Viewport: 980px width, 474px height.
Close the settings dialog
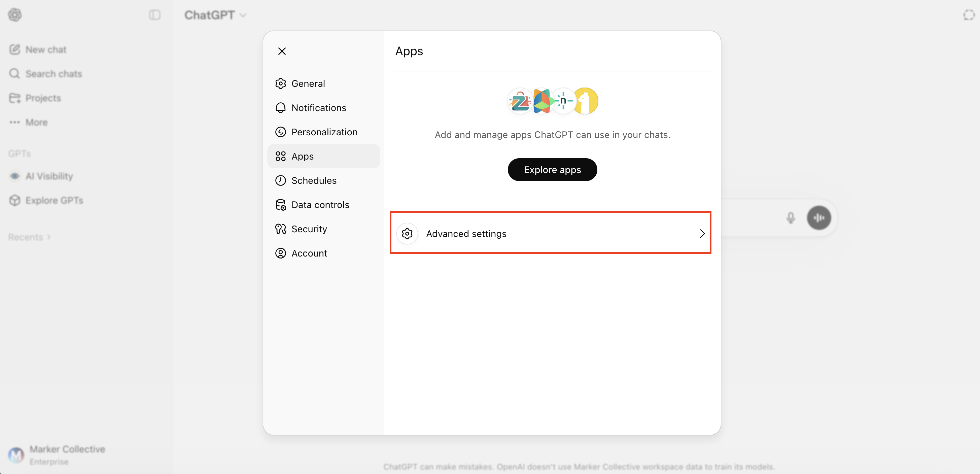[282, 51]
